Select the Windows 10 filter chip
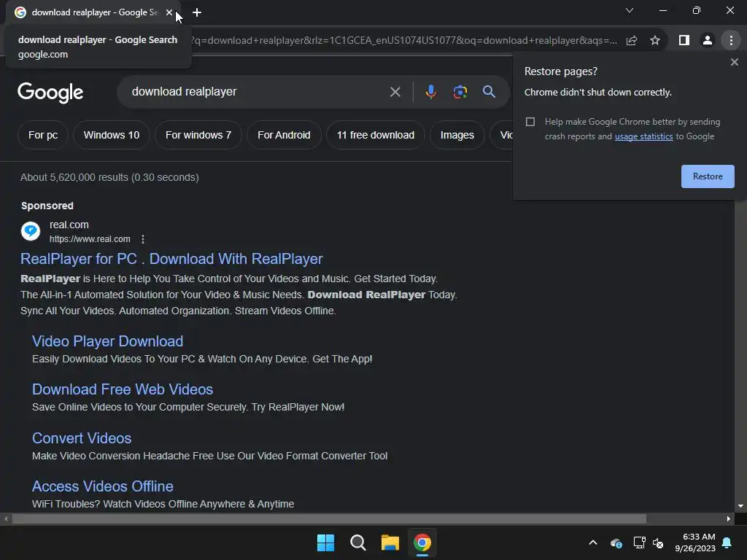Screen dimensions: 747x560 click(x=112, y=135)
